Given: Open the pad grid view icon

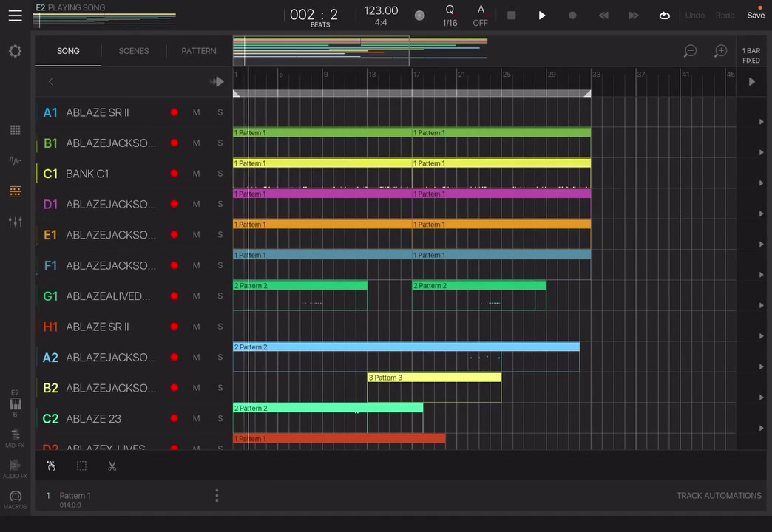Looking at the screenshot, I should [16, 130].
